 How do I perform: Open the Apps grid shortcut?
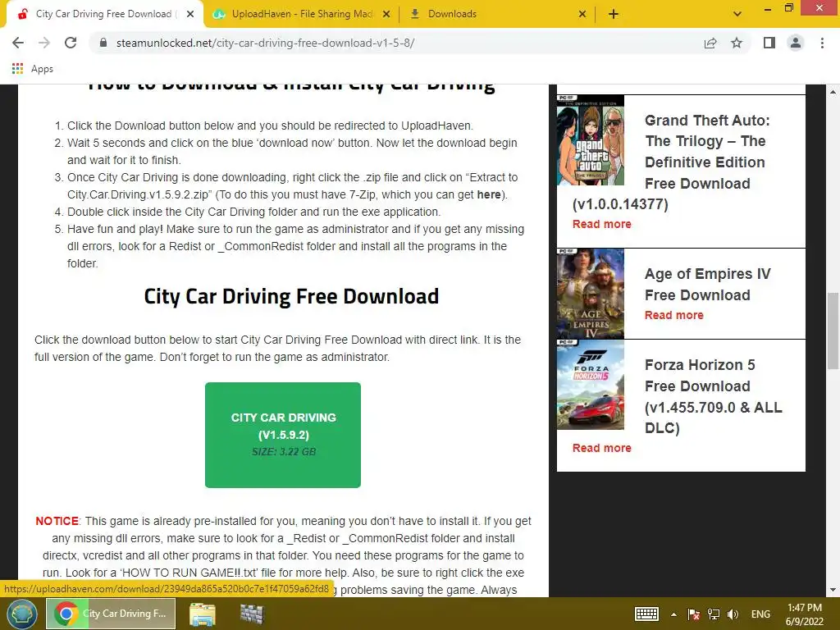point(18,69)
